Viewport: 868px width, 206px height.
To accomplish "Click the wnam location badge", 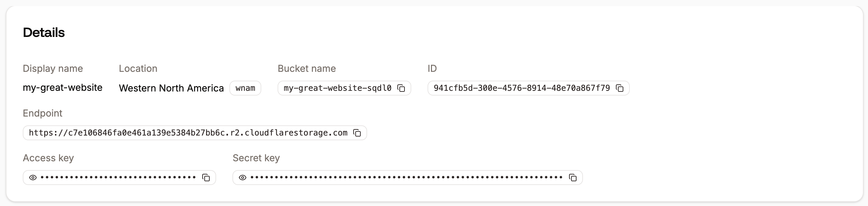I will [245, 88].
